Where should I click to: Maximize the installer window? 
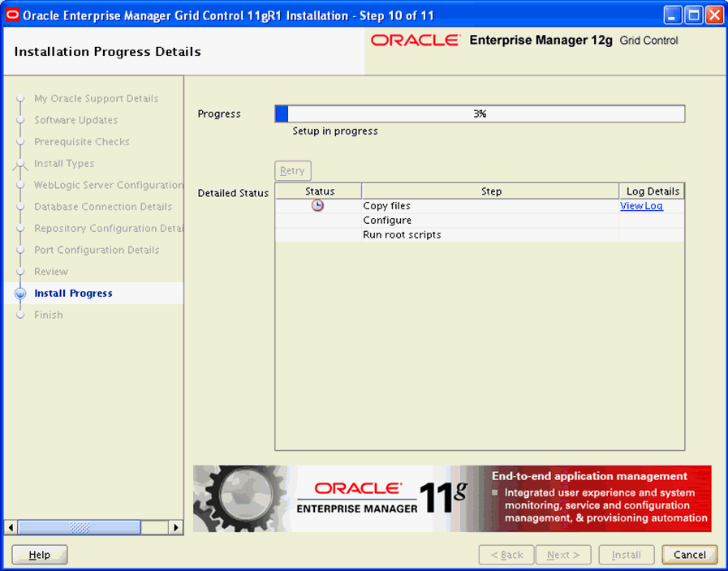click(694, 15)
